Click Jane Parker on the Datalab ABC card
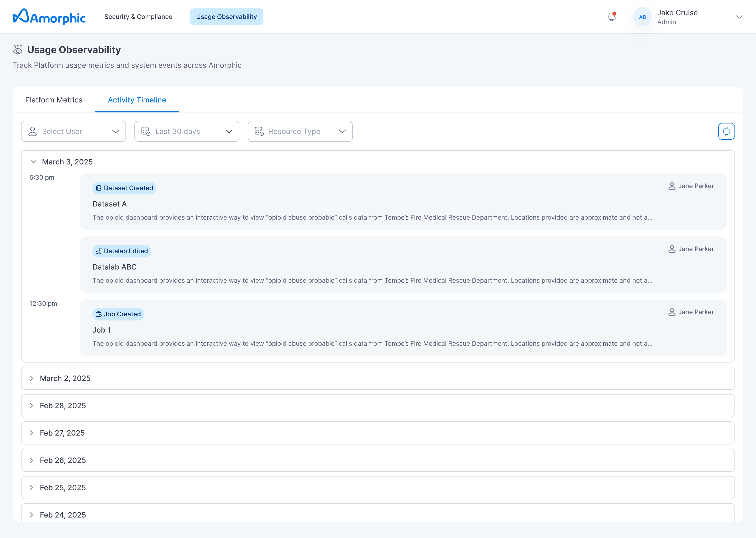Viewport: 756px width, 538px height. point(696,249)
